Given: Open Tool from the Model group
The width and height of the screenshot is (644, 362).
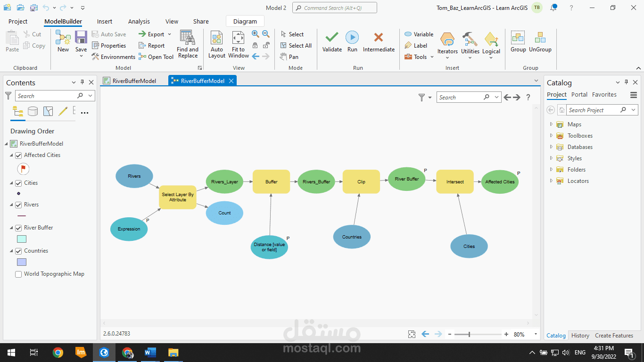Looking at the screenshot, I should (x=156, y=57).
